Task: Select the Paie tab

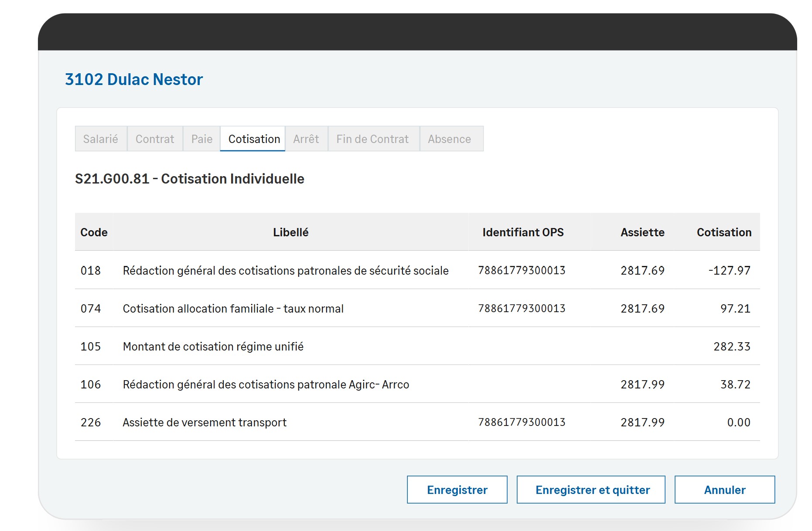Action: click(x=202, y=139)
